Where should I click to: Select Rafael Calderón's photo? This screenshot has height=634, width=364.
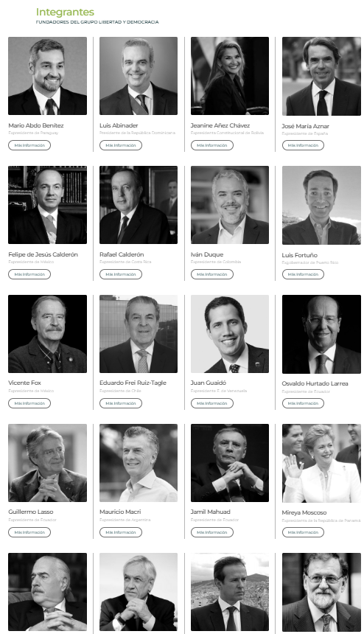(x=139, y=205)
